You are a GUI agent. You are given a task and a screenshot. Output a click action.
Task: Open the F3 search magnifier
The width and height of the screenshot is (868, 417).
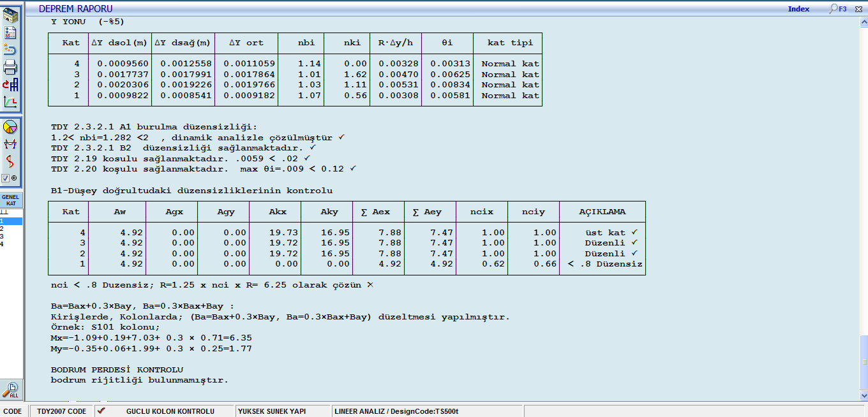coord(837,9)
